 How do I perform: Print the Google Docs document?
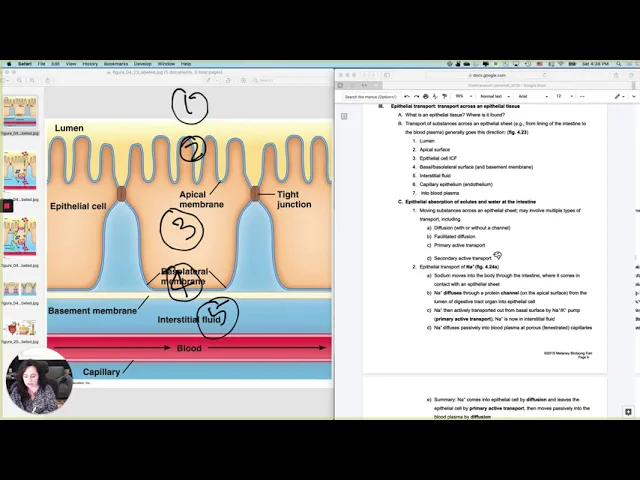pos(426,97)
